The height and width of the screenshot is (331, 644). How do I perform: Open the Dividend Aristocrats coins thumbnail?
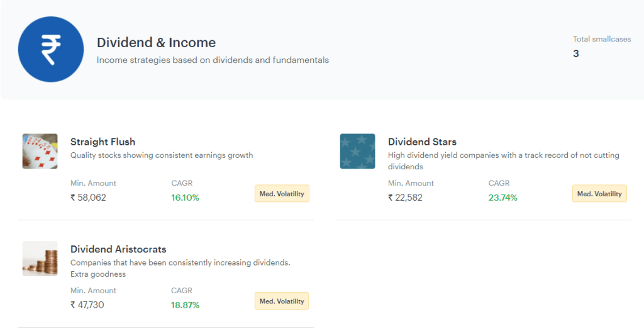(x=40, y=258)
